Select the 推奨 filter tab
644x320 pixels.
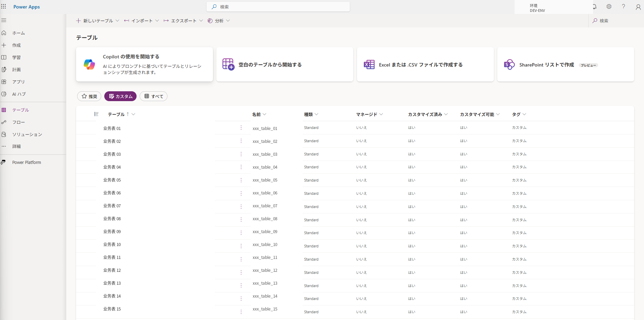(x=89, y=96)
